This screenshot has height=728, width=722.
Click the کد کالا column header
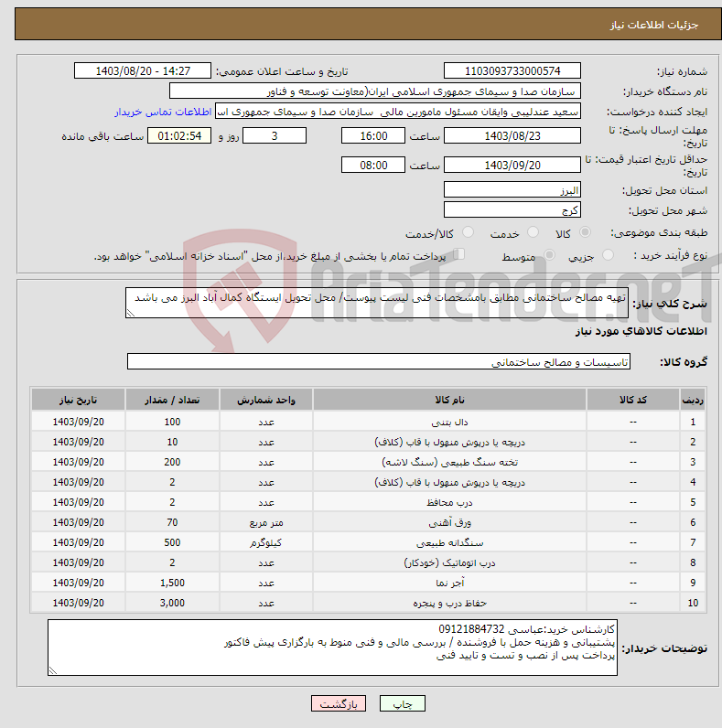633,400
